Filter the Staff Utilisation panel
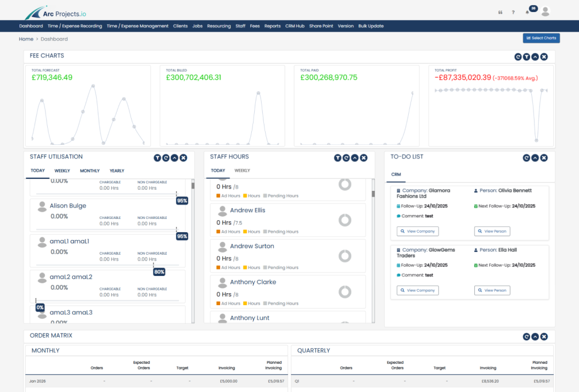579x392 pixels. click(x=158, y=158)
